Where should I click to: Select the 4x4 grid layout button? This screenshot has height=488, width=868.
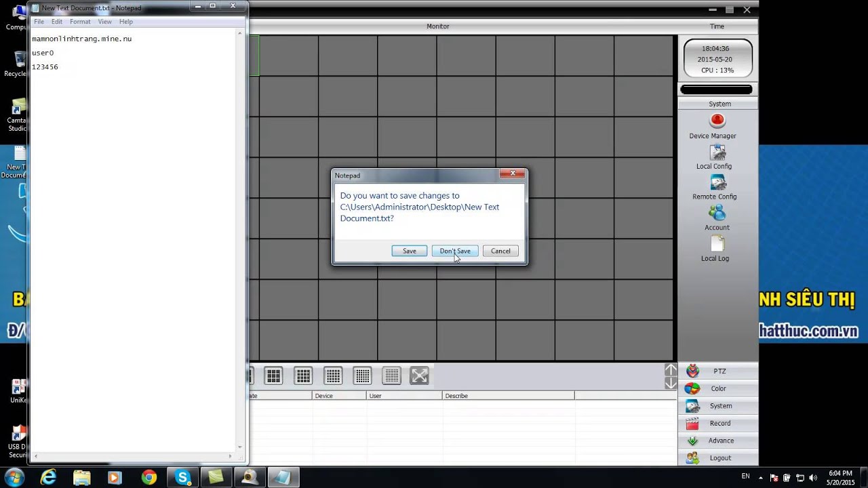tap(303, 375)
